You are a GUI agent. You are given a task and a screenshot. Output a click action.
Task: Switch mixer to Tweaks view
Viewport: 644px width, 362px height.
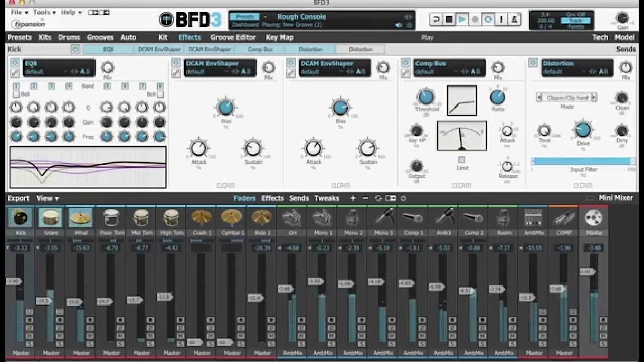pyautogui.click(x=327, y=198)
